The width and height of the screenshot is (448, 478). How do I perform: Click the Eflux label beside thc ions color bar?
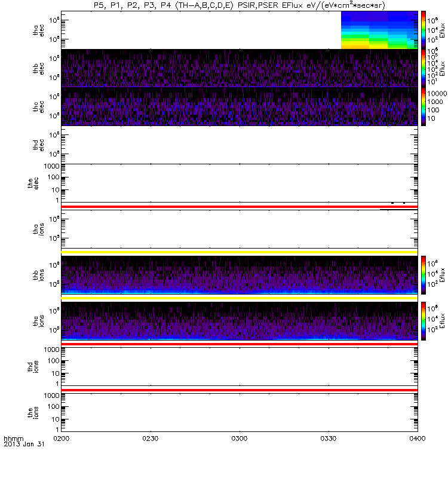(x=442, y=321)
